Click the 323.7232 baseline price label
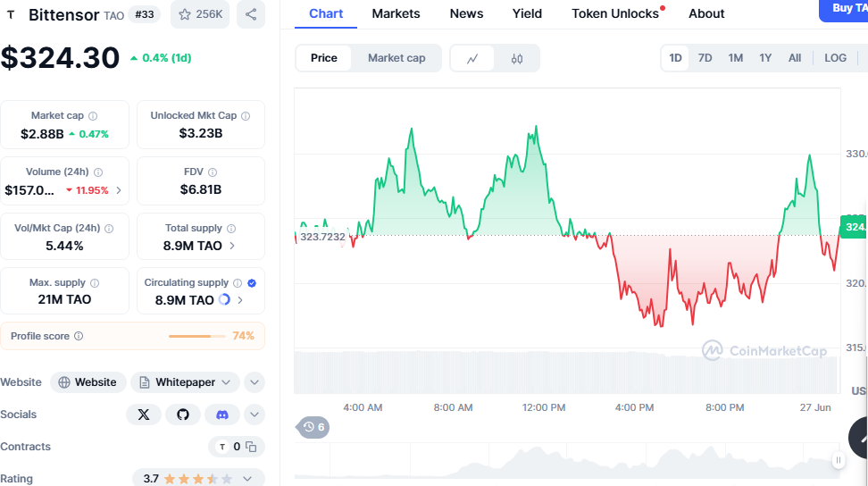868x486 pixels. (x=322, y=237)
